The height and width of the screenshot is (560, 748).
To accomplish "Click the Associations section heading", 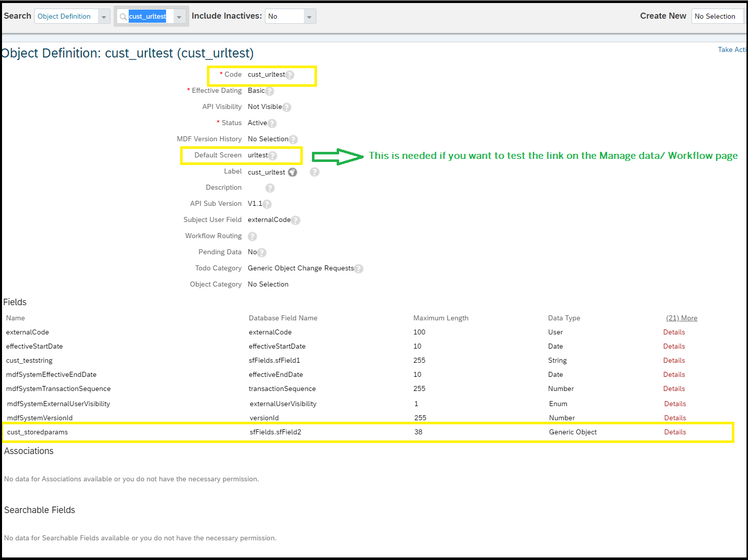I will tap(29, 451).
